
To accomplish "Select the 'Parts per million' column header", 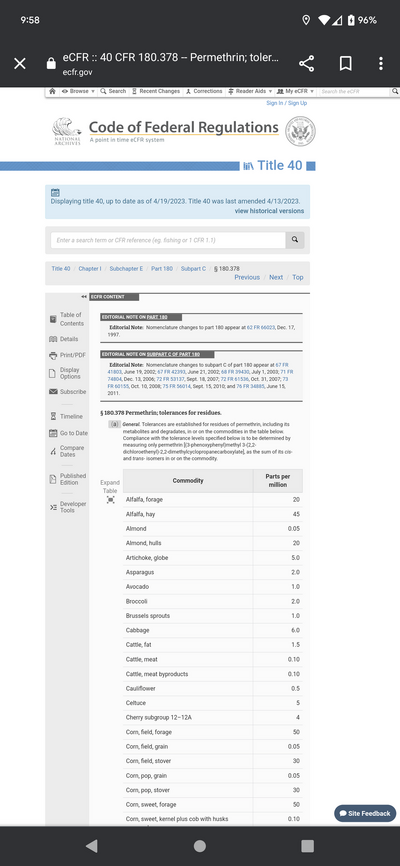I will pyautogui.click(x=277, y=480).
